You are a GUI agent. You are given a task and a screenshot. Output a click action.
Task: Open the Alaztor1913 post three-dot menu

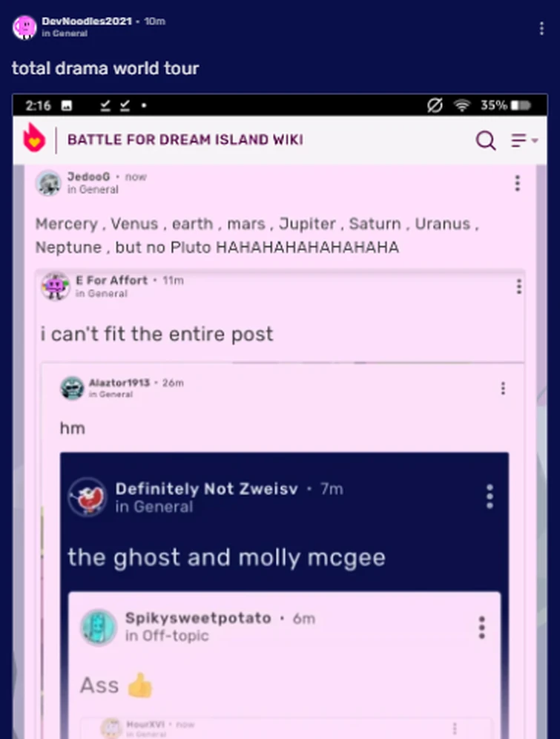[503, 388]
